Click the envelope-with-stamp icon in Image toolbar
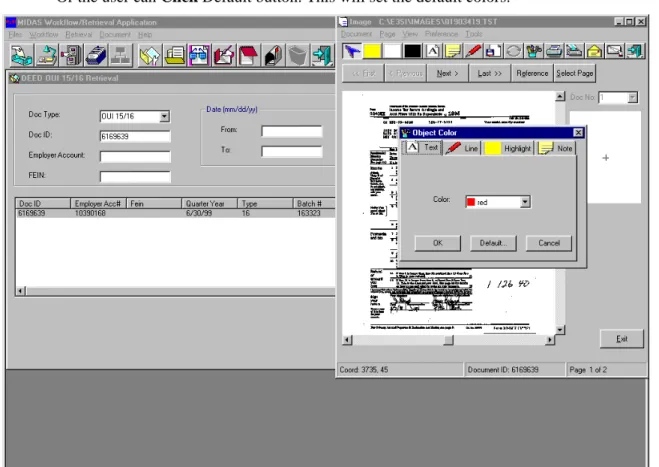 tap(614, 51)
